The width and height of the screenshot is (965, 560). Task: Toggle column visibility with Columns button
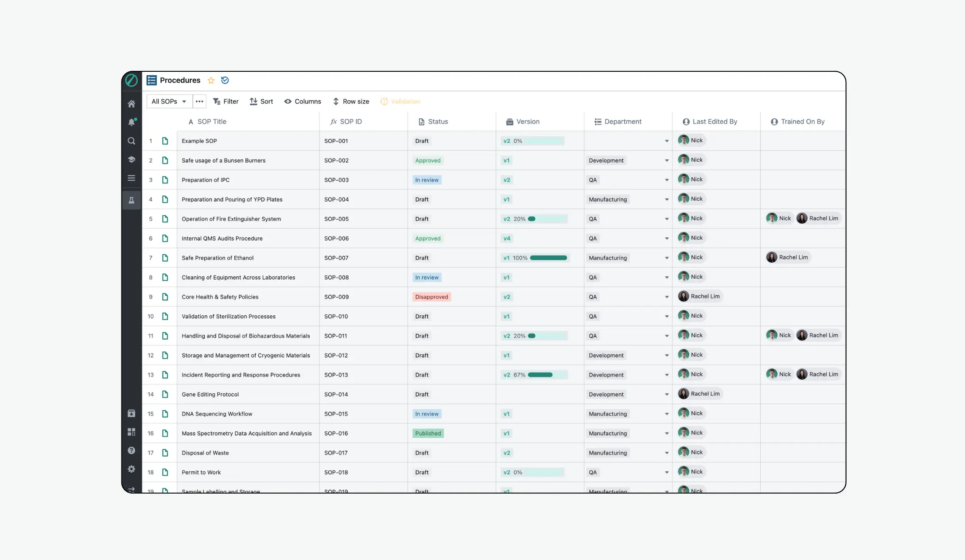point(303,101)
